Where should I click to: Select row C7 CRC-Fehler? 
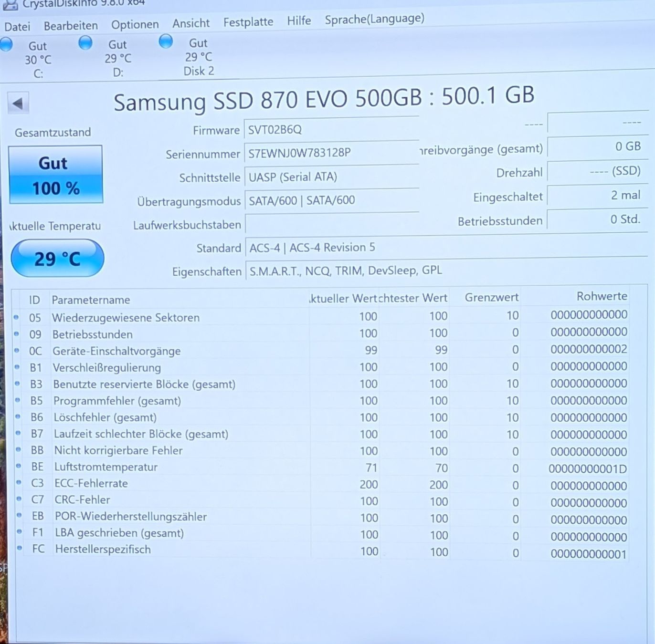pos(320,501)
